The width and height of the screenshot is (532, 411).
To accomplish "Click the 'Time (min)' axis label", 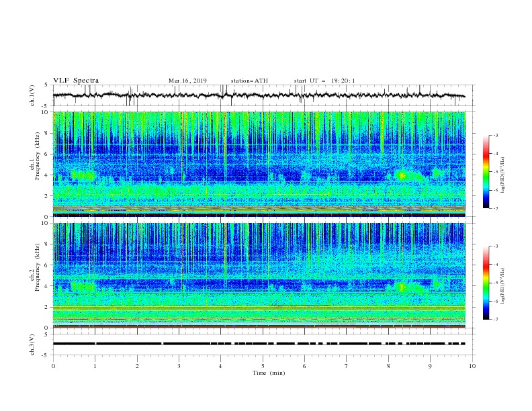I will coord(269,373).
